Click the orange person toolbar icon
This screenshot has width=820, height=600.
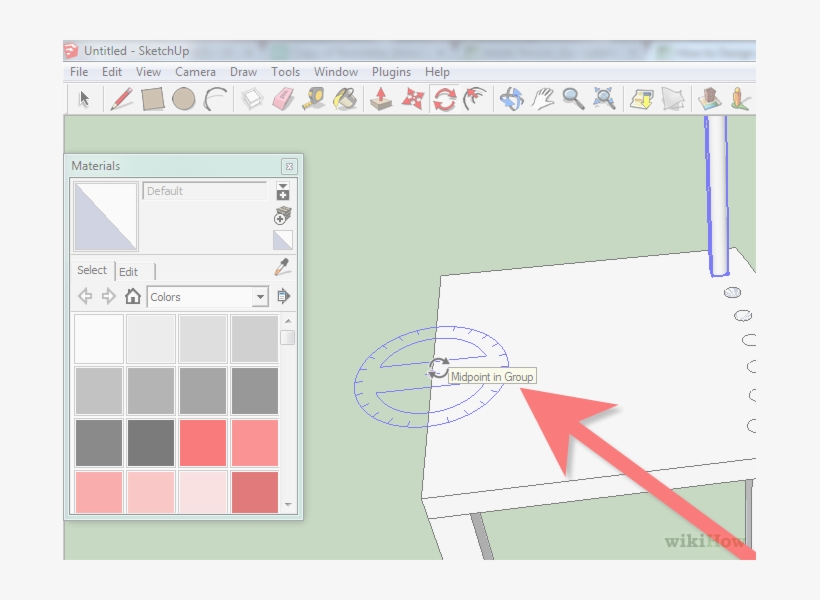(740, 99)
